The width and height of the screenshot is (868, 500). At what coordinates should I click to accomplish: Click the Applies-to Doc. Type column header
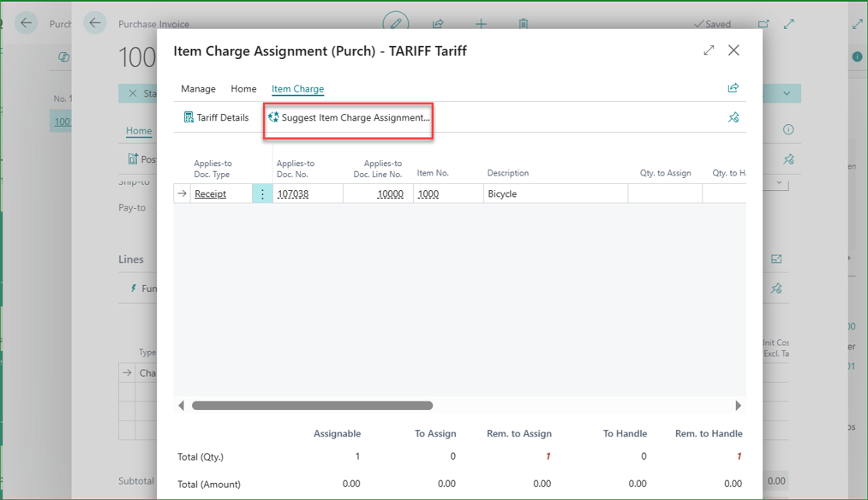213,169
